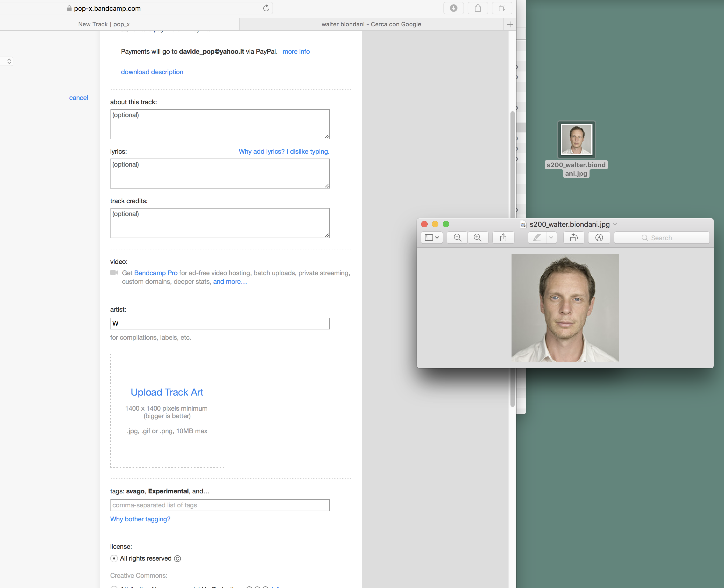Expand highlight color options arrow
The image size is (724, 588).
coord(551,238)
